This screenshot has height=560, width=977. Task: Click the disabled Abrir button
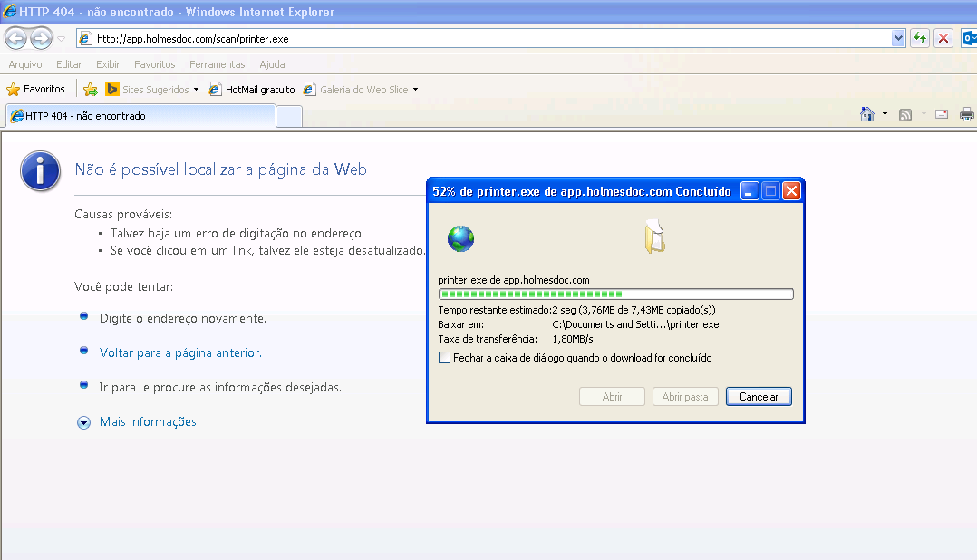click(x=612, y=397)
